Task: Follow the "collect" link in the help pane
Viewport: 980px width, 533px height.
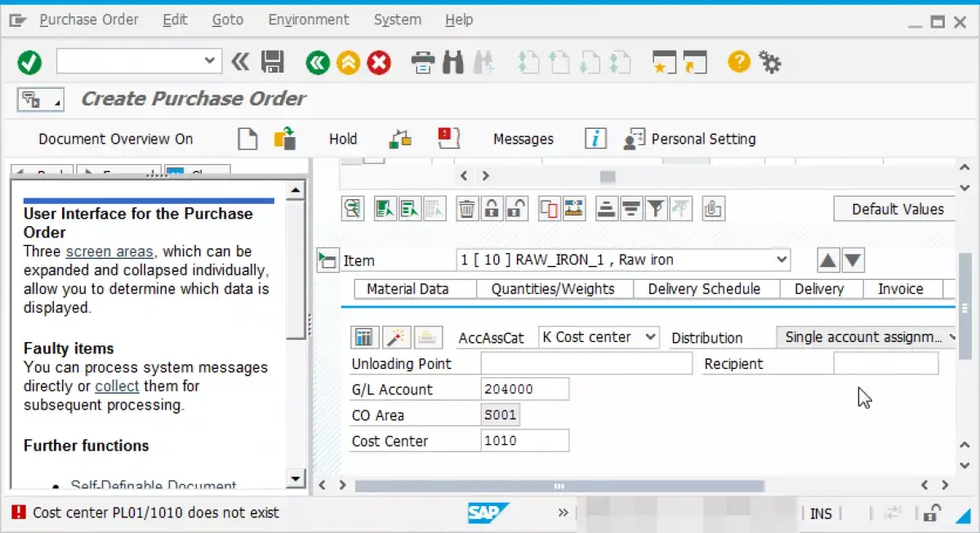Action: [118, 386]
